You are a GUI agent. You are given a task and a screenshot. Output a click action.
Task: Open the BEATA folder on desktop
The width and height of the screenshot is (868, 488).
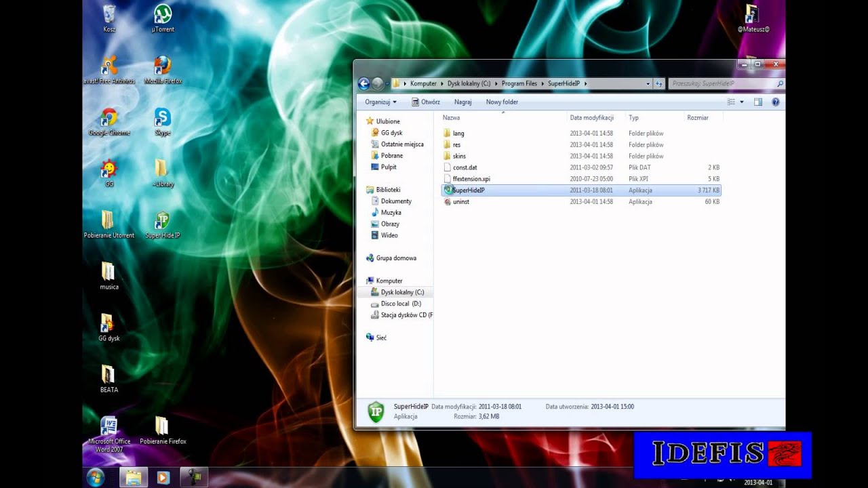click(108, 379)
